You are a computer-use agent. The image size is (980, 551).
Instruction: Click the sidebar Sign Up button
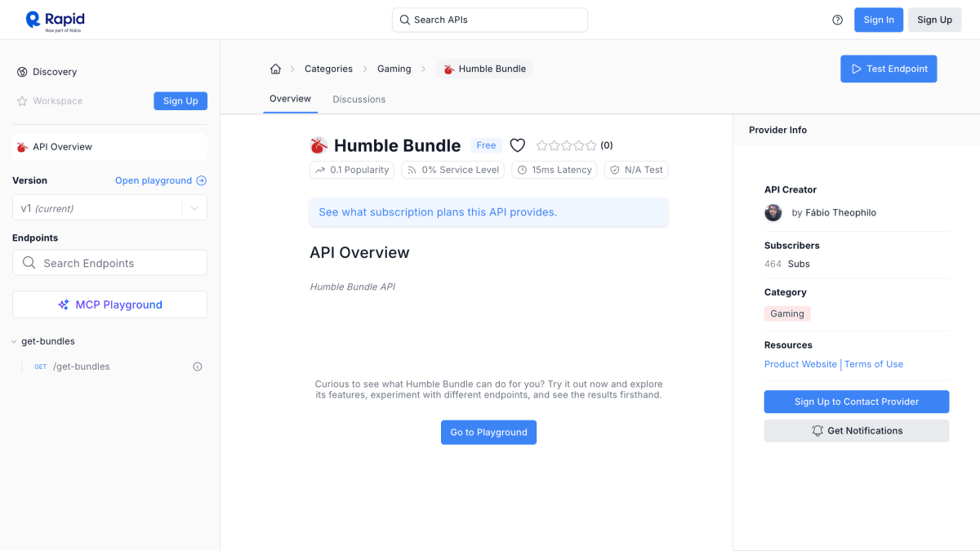[180, 101]
